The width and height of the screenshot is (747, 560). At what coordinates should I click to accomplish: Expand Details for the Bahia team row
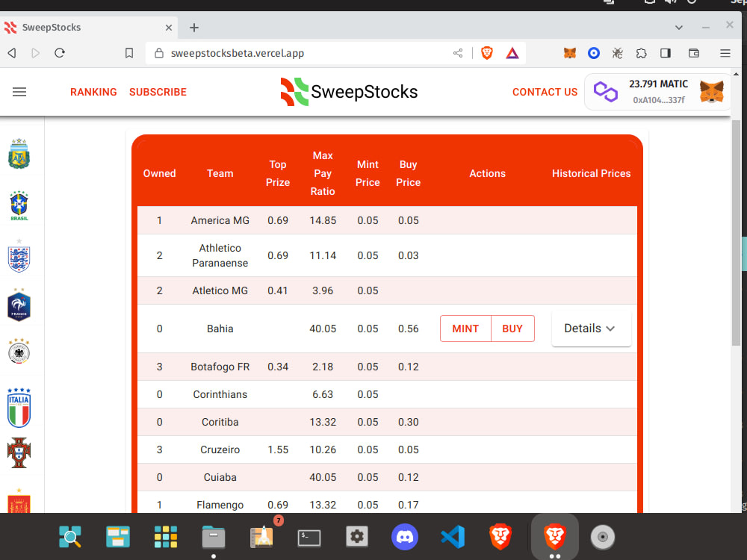(x=591, y=328)
